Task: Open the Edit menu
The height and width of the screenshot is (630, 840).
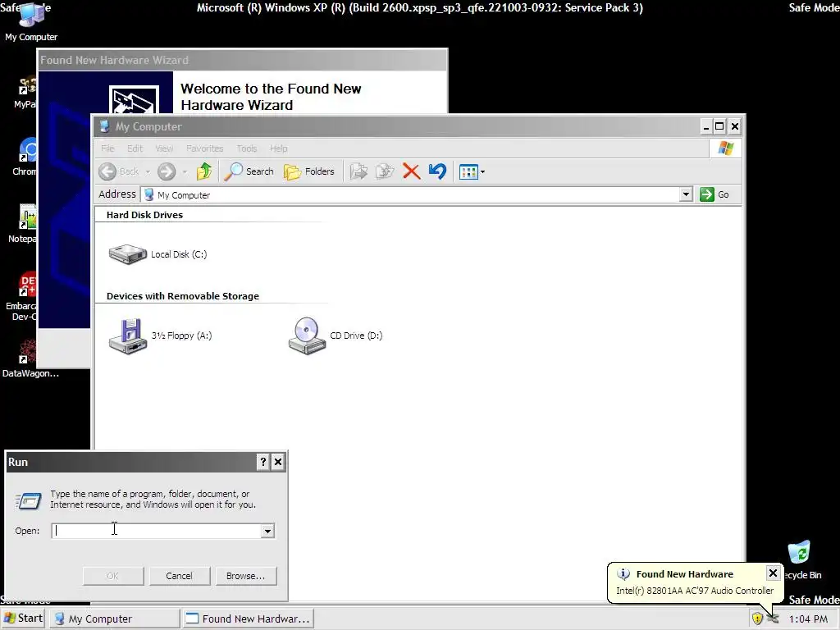Action: pyautogui.click(x=135, y=148)
